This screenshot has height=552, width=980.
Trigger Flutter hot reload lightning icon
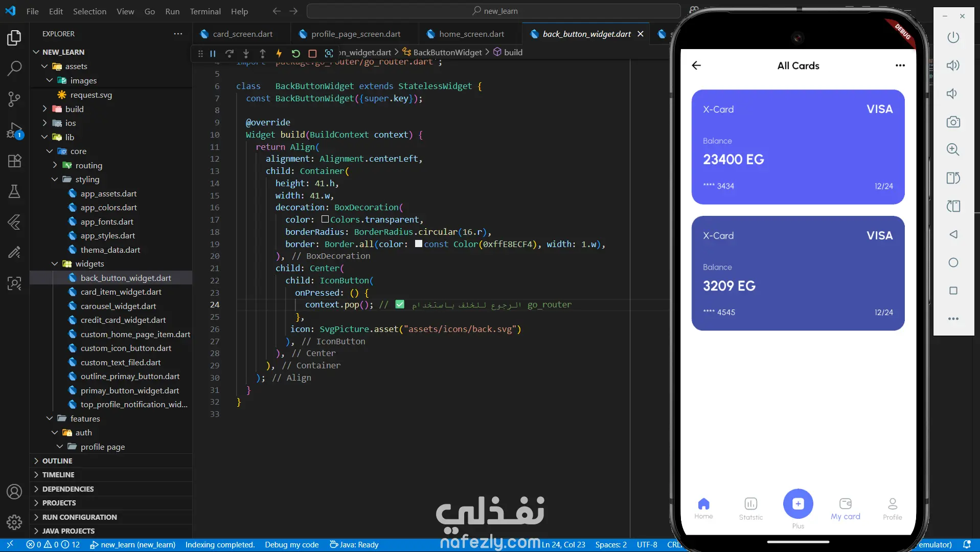279,53
